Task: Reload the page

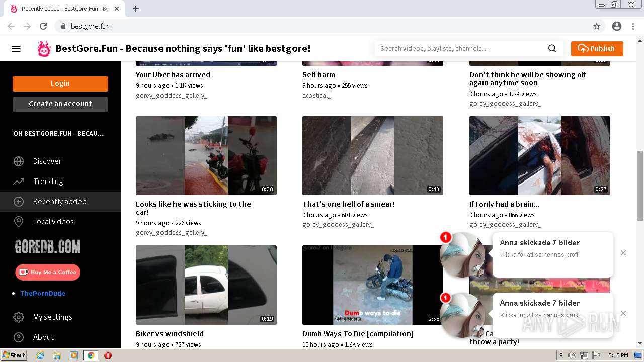Action: pyautogui.click(x=43, y=26)
